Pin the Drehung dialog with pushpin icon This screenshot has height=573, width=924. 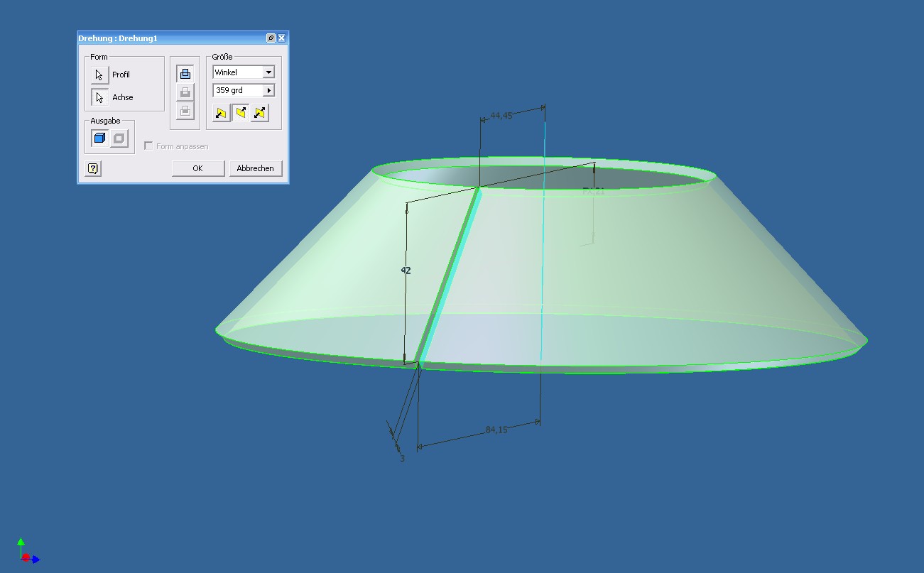[271, 38]
